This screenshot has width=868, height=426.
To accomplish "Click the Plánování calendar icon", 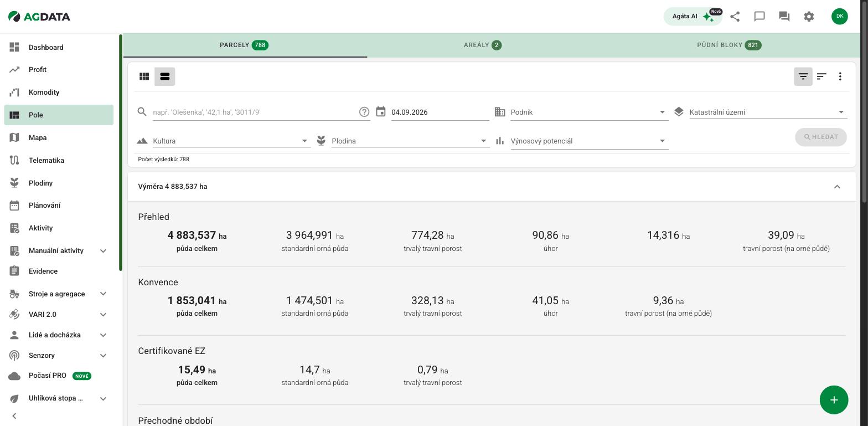I will pos(15,206).
